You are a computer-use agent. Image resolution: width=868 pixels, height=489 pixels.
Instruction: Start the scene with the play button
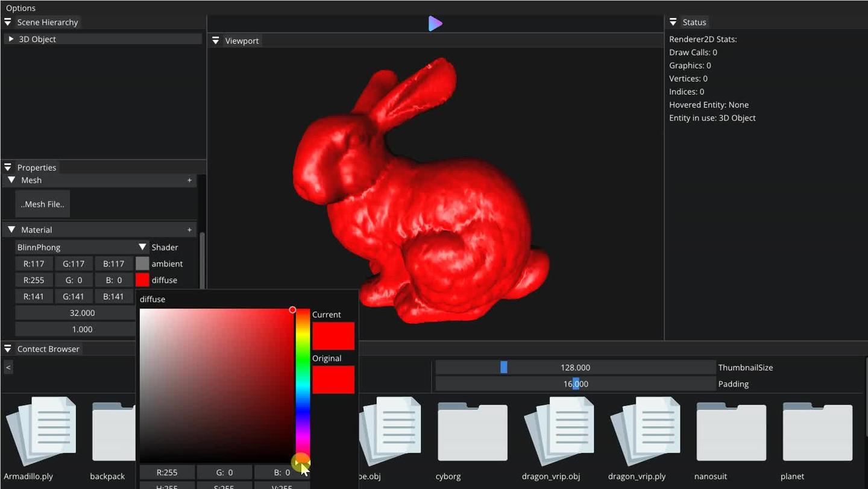point(435,24)
